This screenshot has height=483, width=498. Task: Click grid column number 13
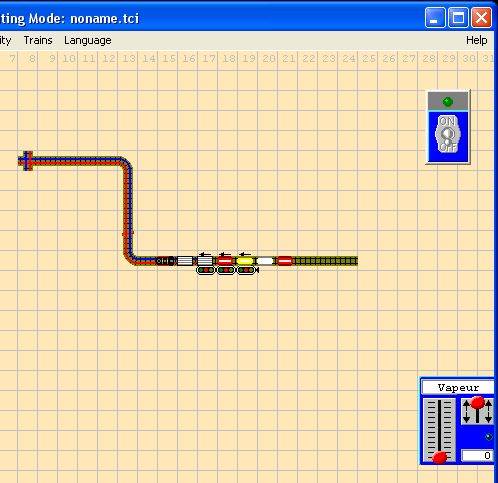(129, 59)
